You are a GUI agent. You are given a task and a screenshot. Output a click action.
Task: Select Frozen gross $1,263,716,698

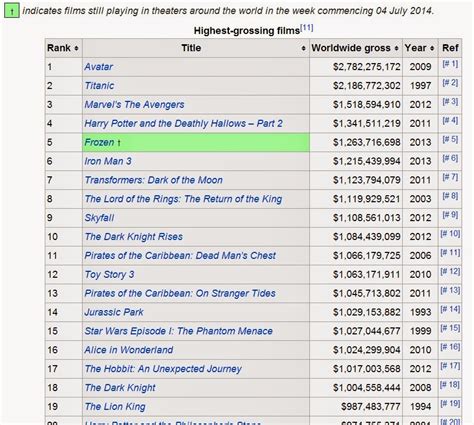[x=367, y=143]
